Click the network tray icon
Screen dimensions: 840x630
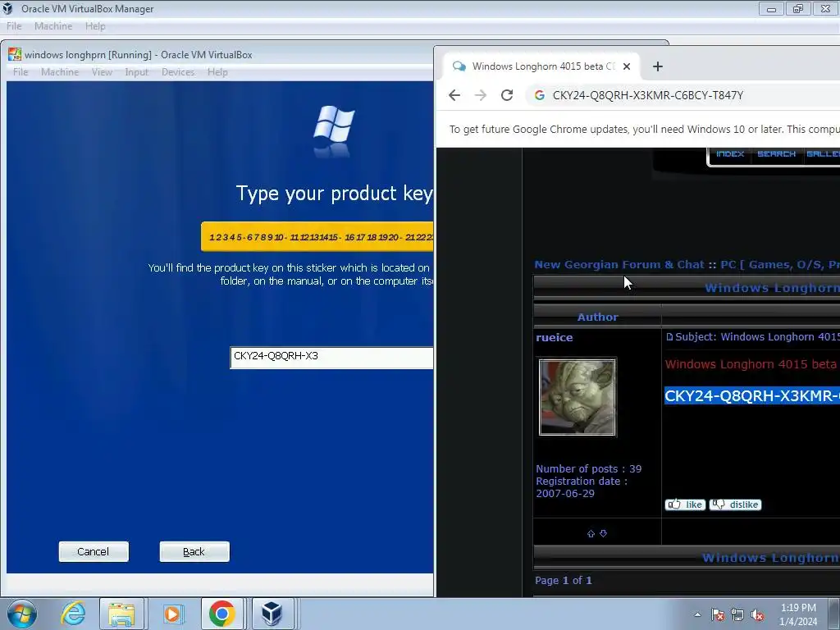(737, 614)
